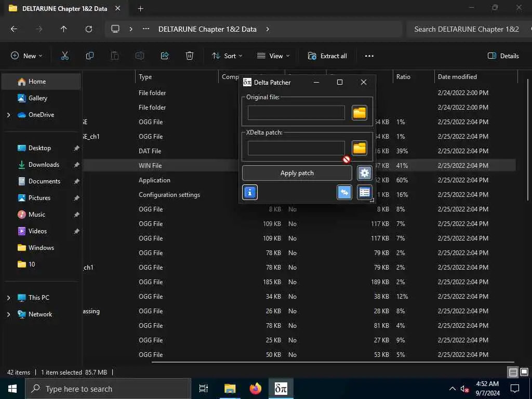Toggle the Details pane

(503, 56)
